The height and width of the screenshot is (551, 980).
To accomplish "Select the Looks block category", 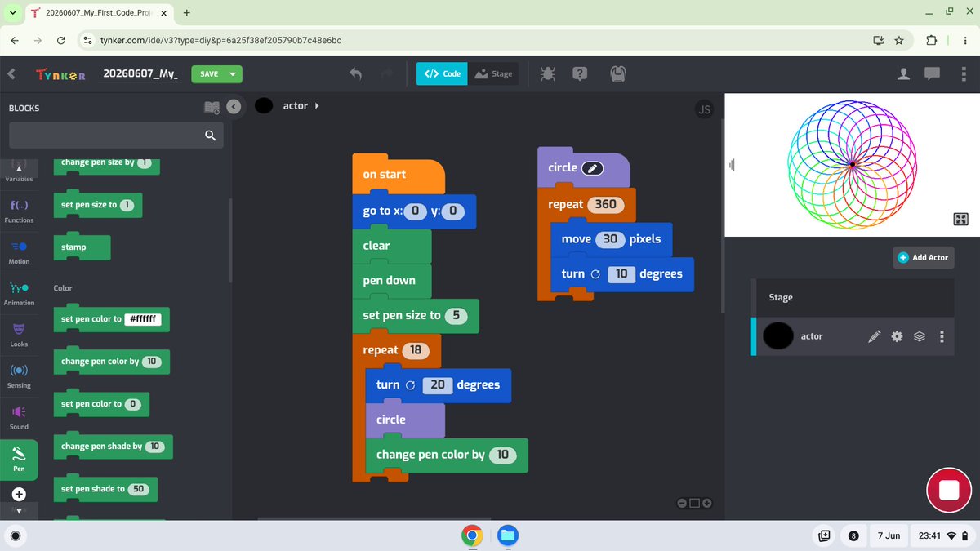I will (19, 334).
